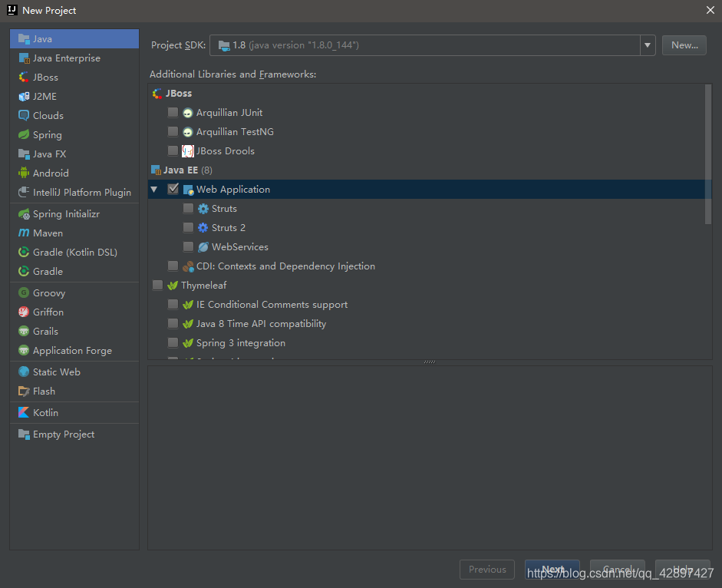The image size is (722, 588).
Task: Check IE Conditional Comments support
Action: point(173,305)
